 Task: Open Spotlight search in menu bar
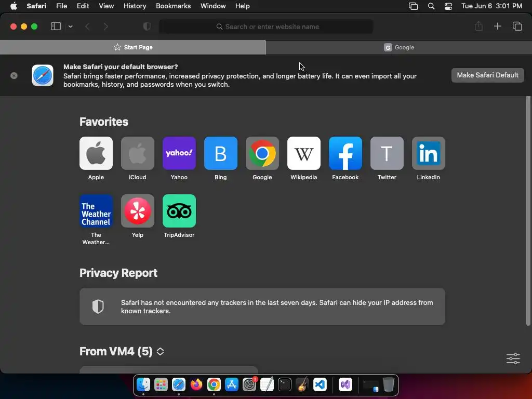[431, 6]
